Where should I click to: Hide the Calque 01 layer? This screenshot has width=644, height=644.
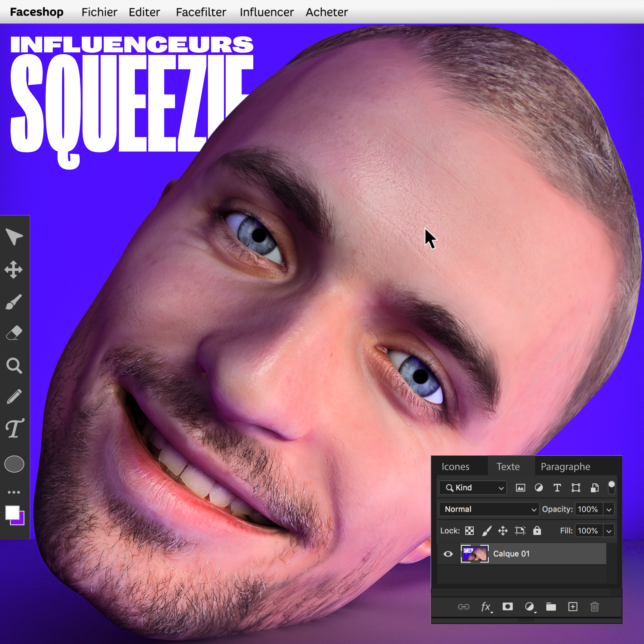[448, 554]
